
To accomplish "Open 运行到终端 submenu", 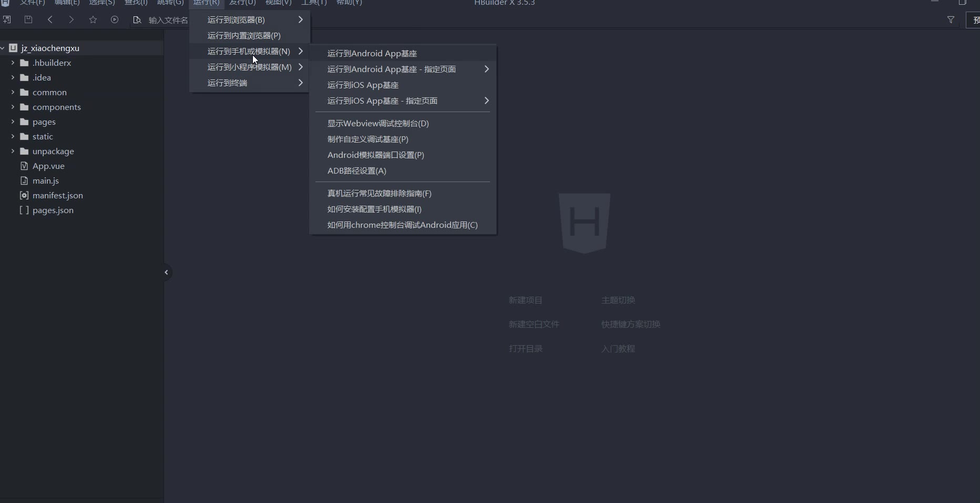I will [250, 83].
